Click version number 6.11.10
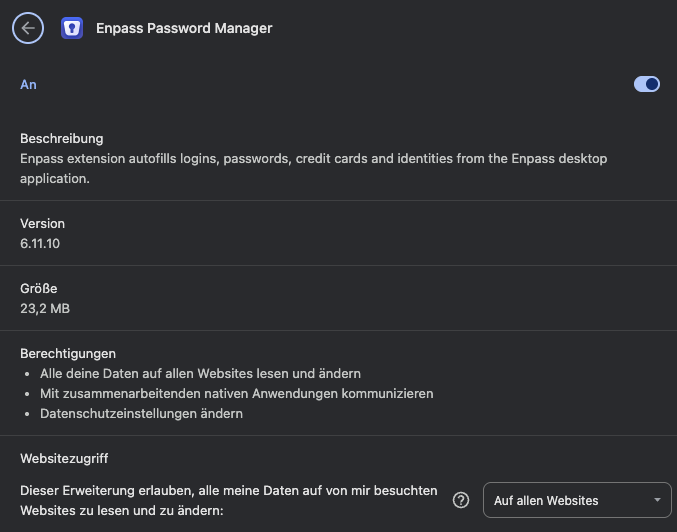 click(40, 243)
